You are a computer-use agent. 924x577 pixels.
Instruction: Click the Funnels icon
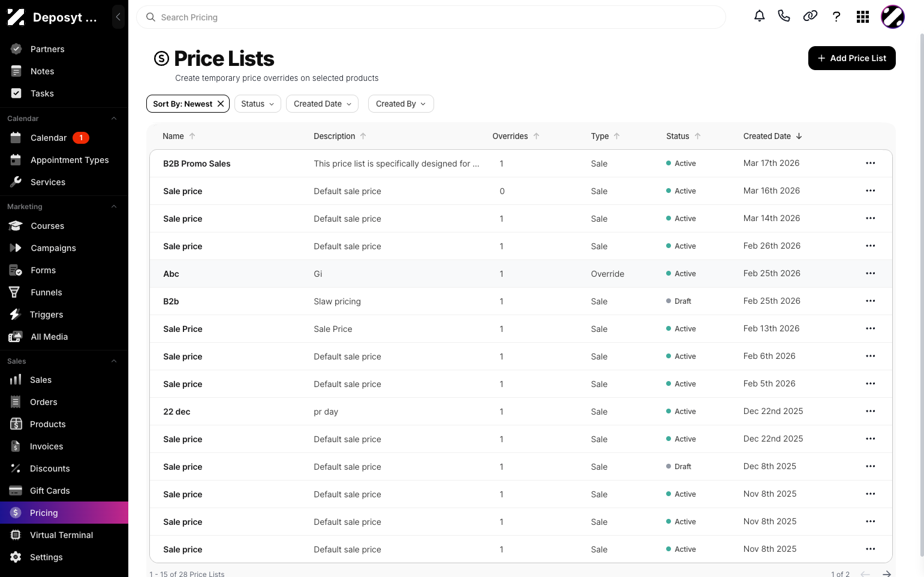(14, 292)
